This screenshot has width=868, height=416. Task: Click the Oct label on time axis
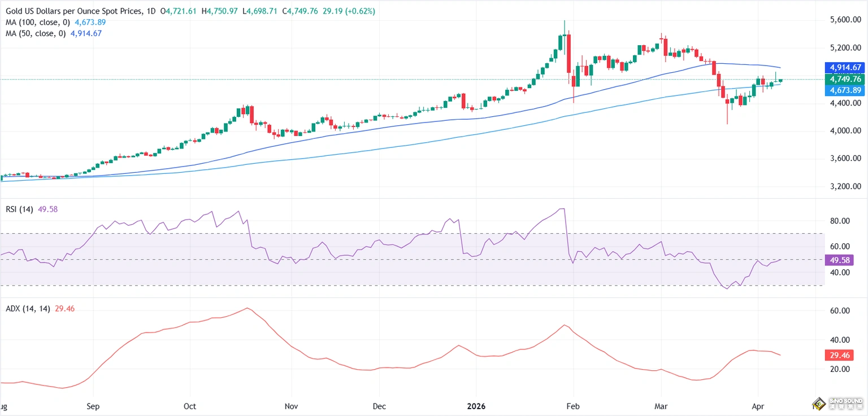pyautogui.click(x=190, y=406)
